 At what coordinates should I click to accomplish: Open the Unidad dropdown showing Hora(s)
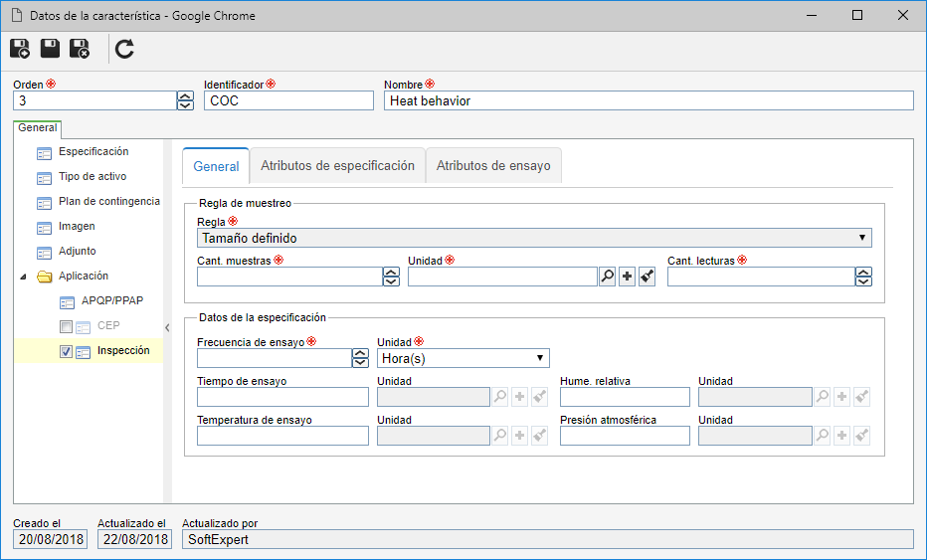463,358
